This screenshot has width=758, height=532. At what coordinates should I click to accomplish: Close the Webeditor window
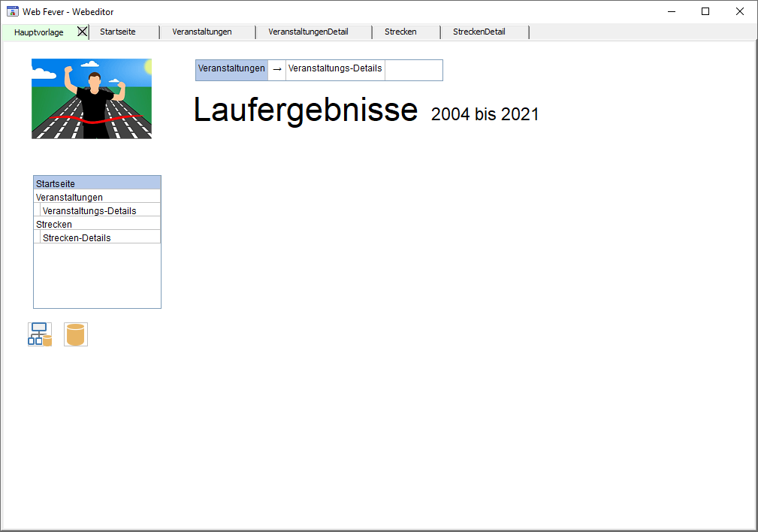click(740, 11)
